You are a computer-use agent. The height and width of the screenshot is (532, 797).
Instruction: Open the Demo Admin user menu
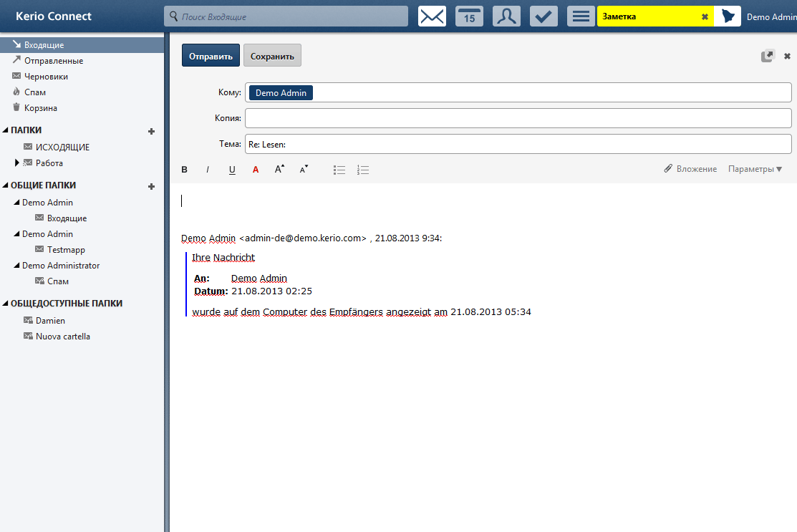(771, 16)
